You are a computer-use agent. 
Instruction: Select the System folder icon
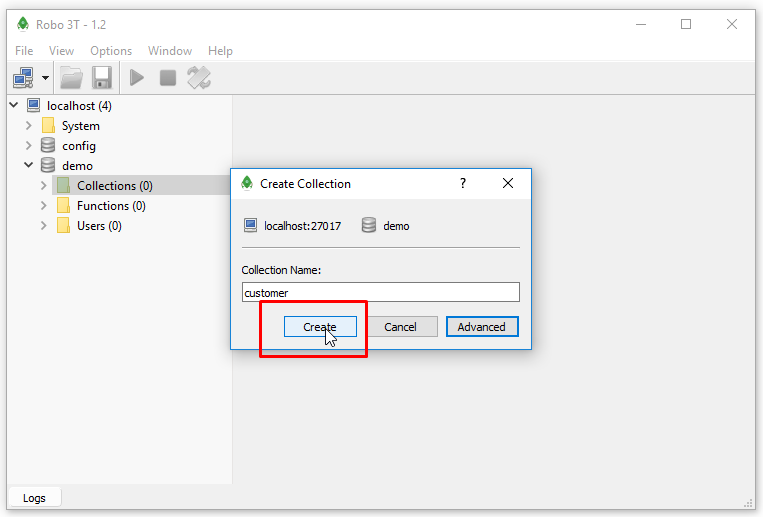[48, 126]
